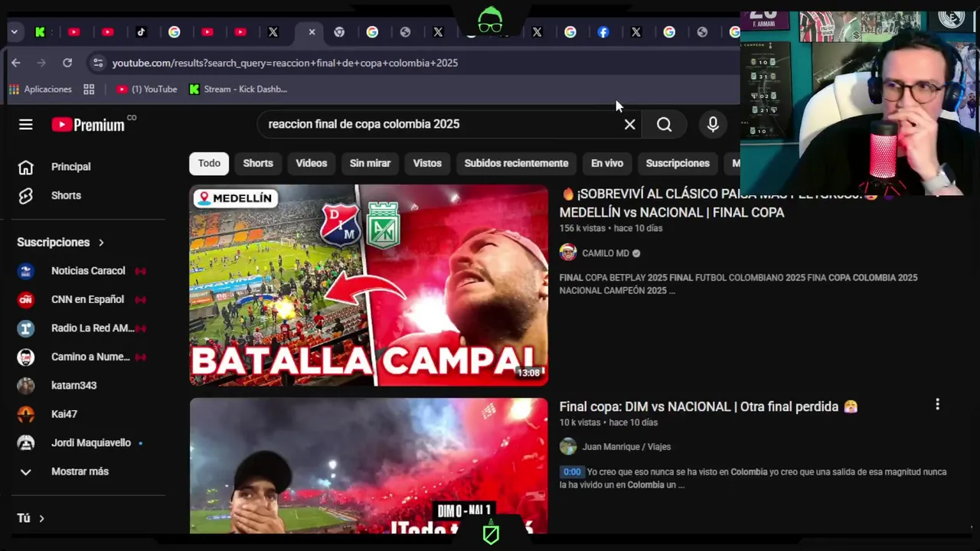Select the Vistos filter chip

[x=427, y=163]
